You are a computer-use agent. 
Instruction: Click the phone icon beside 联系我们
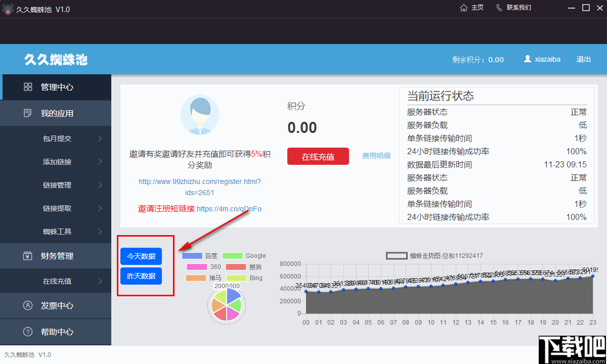[x=500, y=8]
